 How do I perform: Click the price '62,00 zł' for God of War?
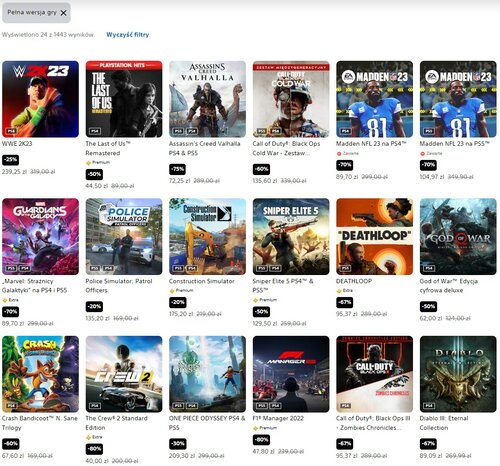tap(430, 318)
